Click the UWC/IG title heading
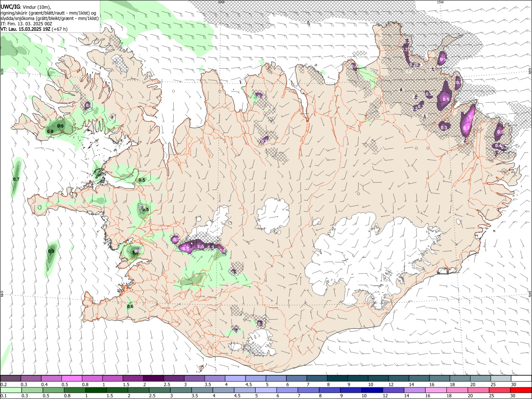Image resolution: width=532 pixels, height=399 pixels. point(10,7)
